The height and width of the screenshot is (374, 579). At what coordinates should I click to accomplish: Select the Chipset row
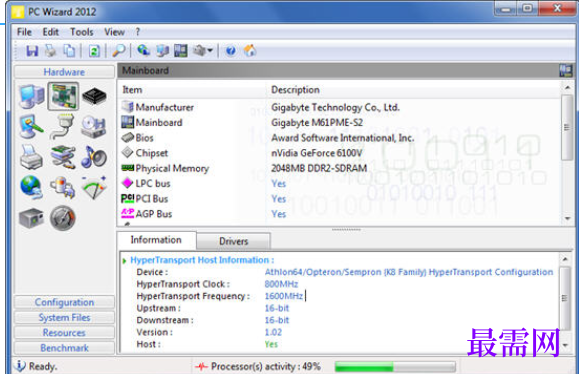click(x=340, y=153)
